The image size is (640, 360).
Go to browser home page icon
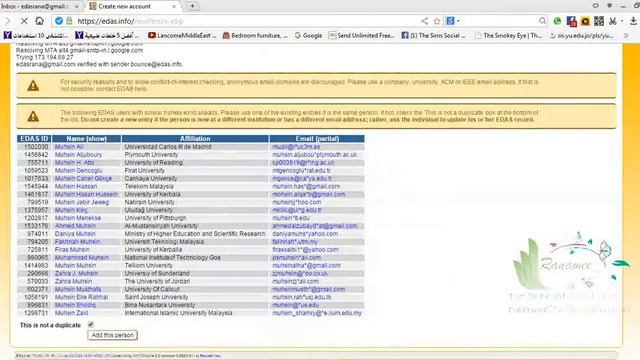point(40,21)
